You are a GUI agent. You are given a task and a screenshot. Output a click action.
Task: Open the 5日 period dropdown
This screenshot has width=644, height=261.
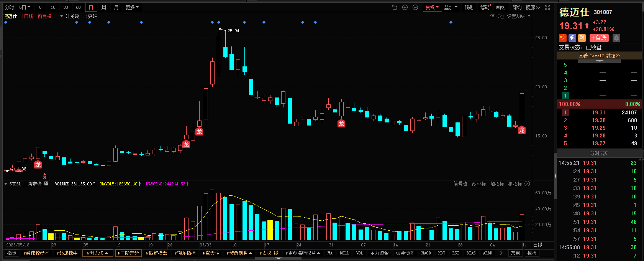pos(25,7)
